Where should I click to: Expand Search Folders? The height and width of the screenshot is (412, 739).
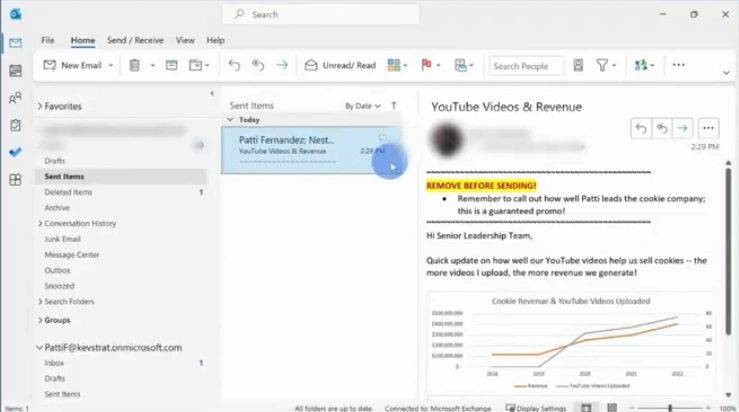click(40, 301)
